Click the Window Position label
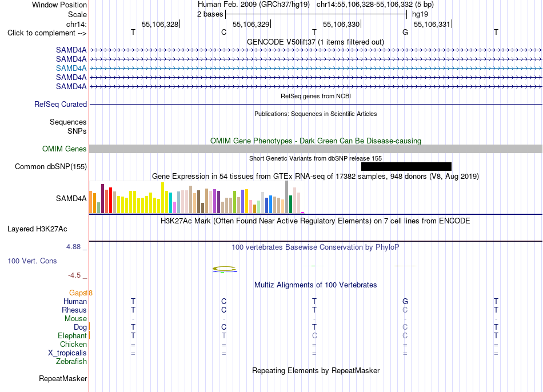The width and height of the screenshot is (543, 392). pos(59,5)
